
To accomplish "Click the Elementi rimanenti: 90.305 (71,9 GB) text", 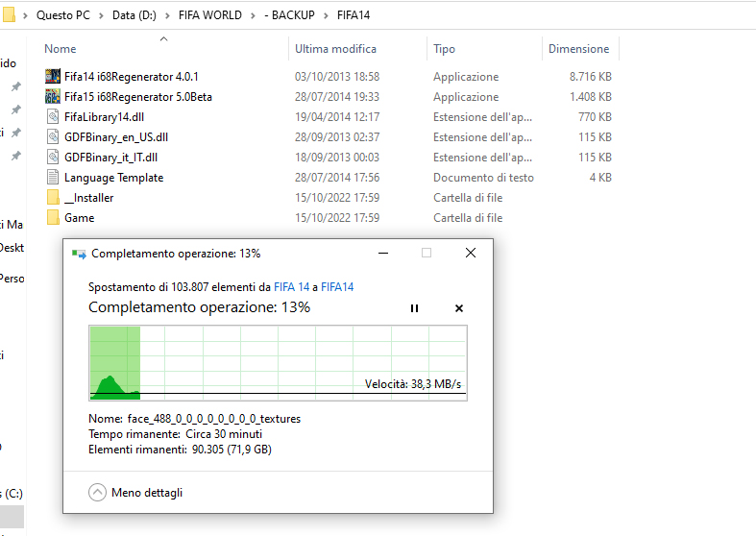I will tap(180, 450).
